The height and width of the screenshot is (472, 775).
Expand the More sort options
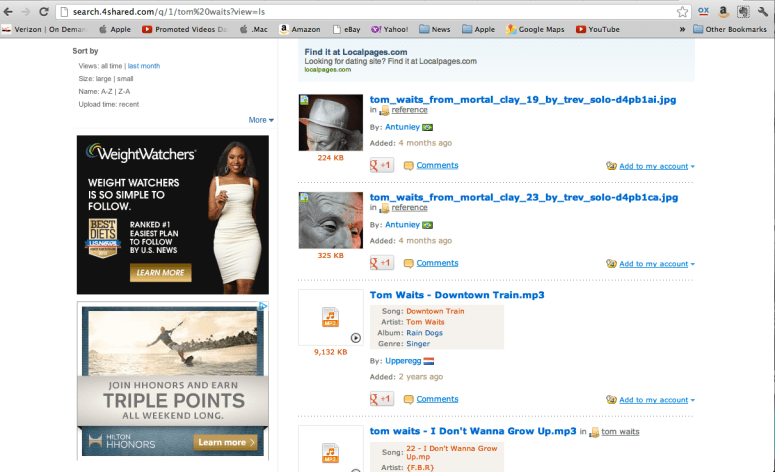[261, 120]
